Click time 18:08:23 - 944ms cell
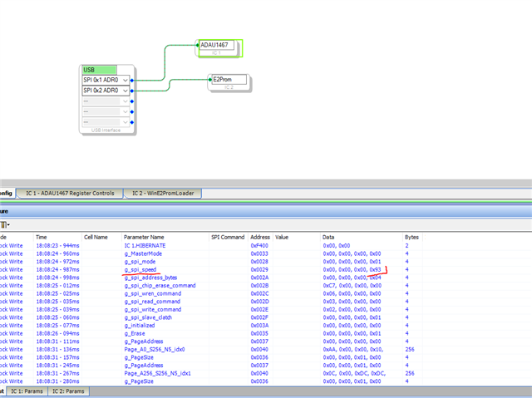532x398 pixels. 57,245
